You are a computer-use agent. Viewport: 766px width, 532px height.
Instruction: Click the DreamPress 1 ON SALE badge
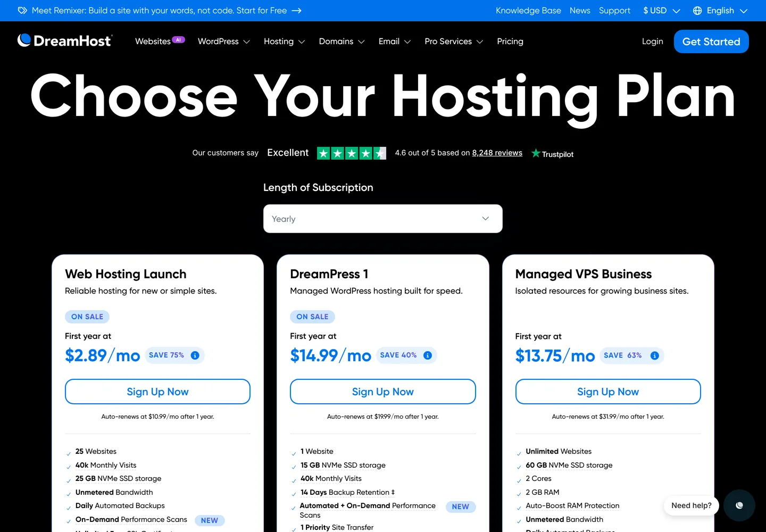312,317
